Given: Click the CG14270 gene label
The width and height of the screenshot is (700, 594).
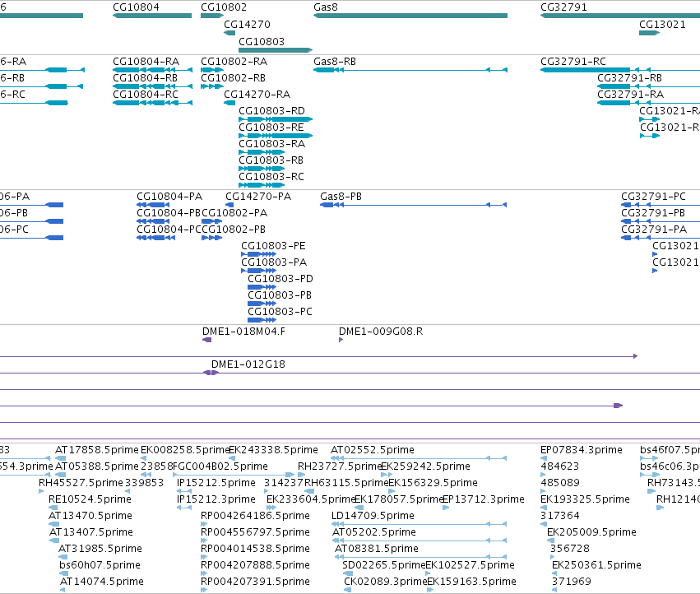Looking at the screenshot, I should [x=247, y=24].
